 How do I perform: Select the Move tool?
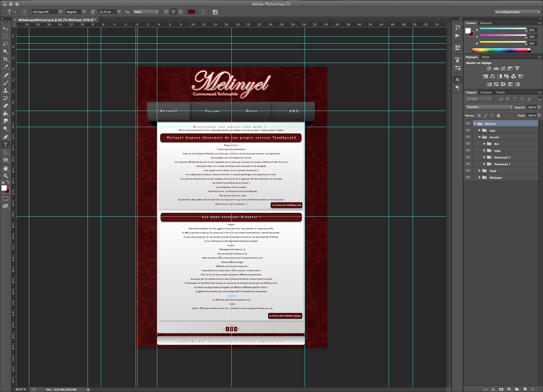click(x=6, y=28)
